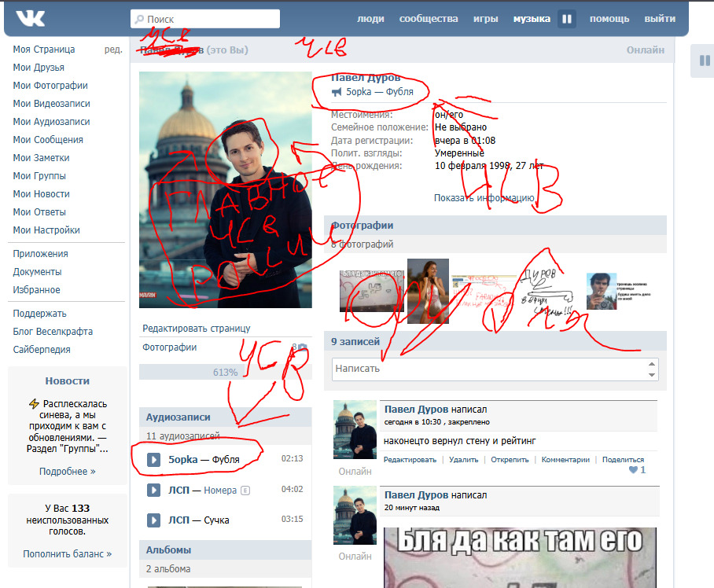This screenshot has height=588, width=714.
Task: Open Приложения in sidebar
Action: pyautogui.click(x=41, y=254)
